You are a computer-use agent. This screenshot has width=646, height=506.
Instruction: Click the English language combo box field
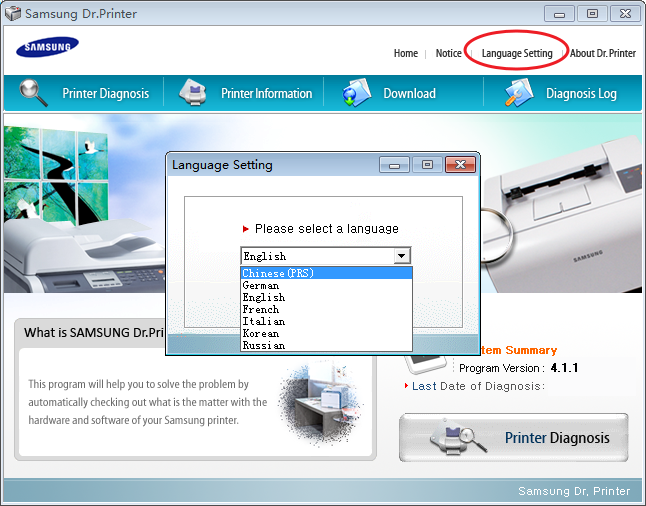325,256
